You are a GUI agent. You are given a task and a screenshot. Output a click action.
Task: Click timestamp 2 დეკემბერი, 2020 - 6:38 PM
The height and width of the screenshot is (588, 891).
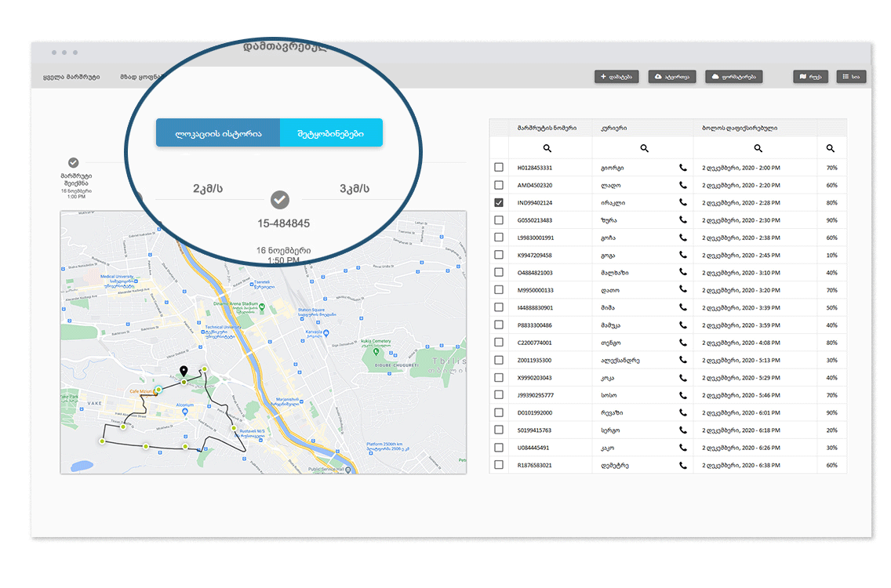[x=741, y=465]
